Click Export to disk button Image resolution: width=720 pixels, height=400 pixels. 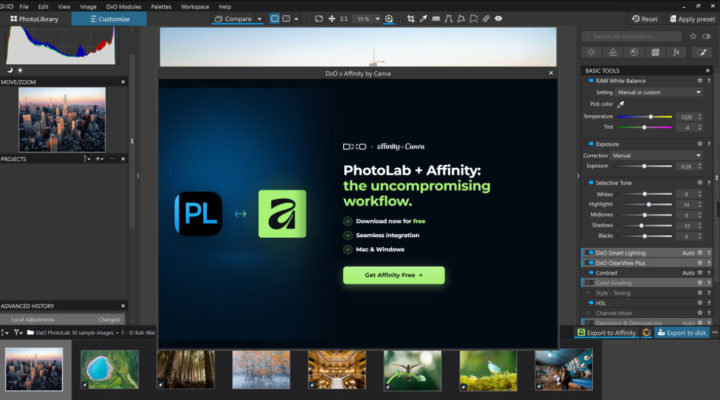pos(681,332)
